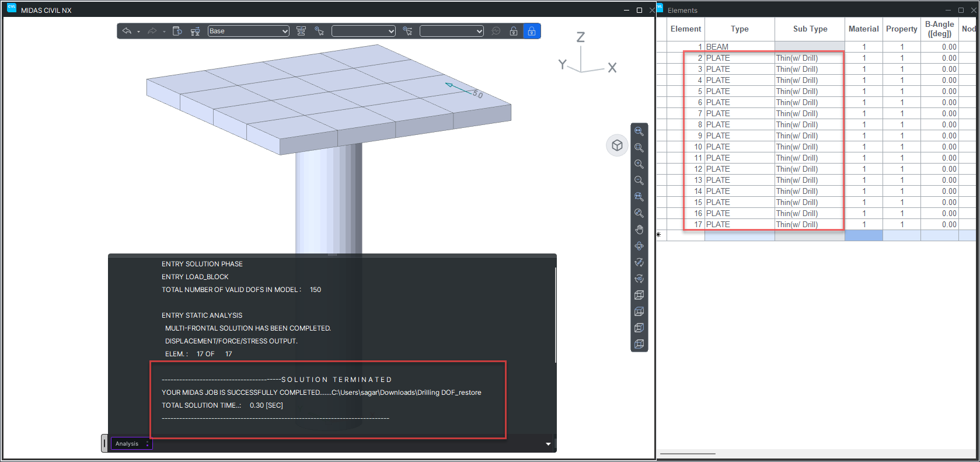Click Zoom Fit at top of view bar
This screenshot has width=980, height=462.
coord(639,131)
